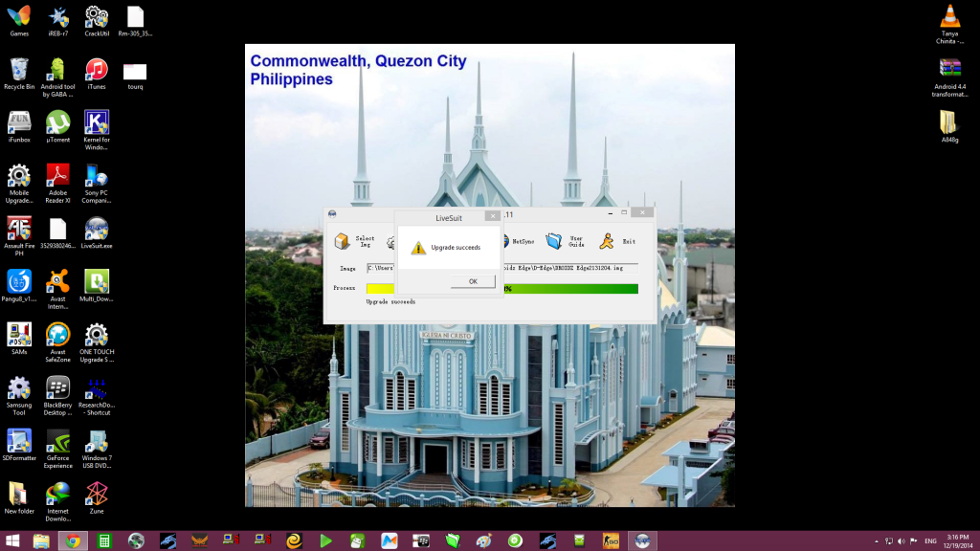Click the Select Img box icon
Viewport: 980px width, 551px height.
tap(340, 241)
